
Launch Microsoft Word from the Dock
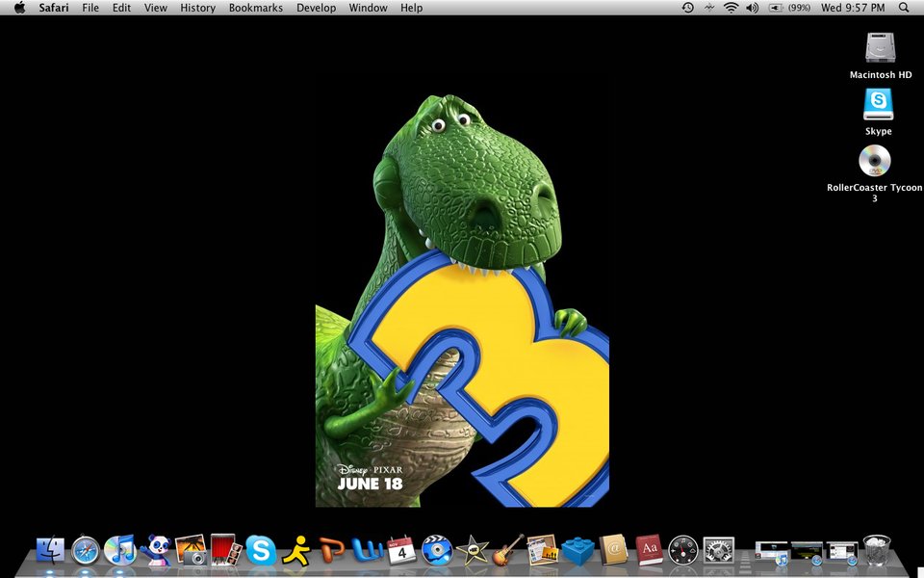pyautogui.click(x=367, y=550)
